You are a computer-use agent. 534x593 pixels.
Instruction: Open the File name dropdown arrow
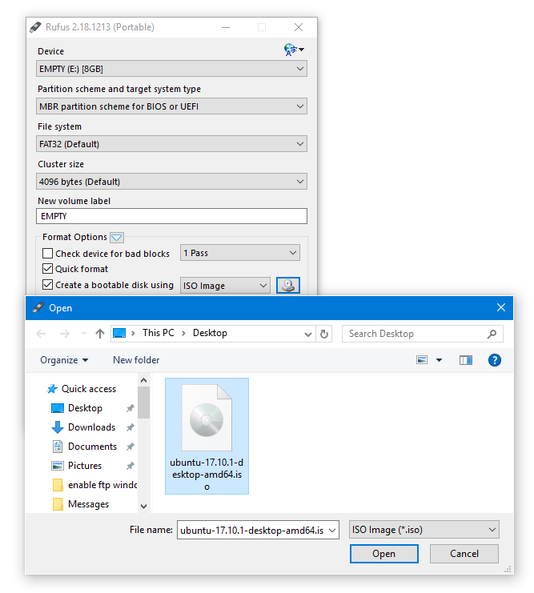click(x=332, y=530)
